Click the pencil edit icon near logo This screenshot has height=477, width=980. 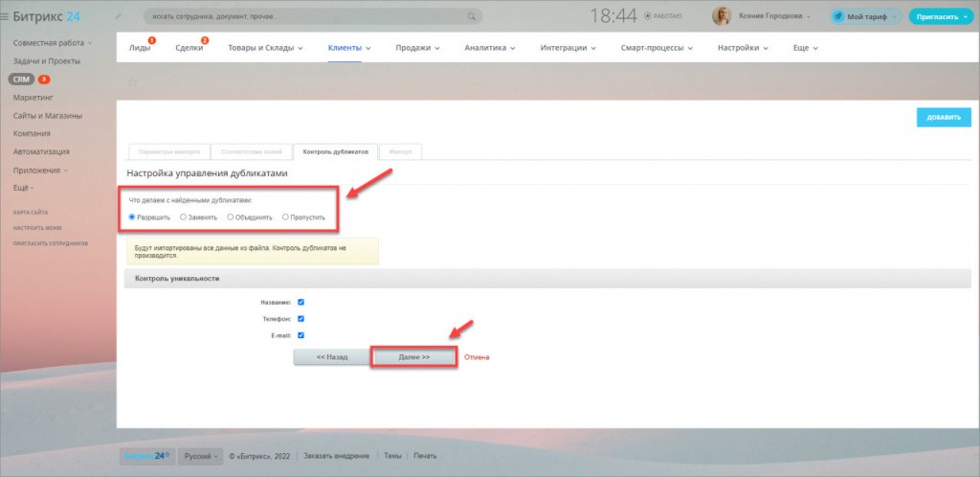tap(118, 16)
